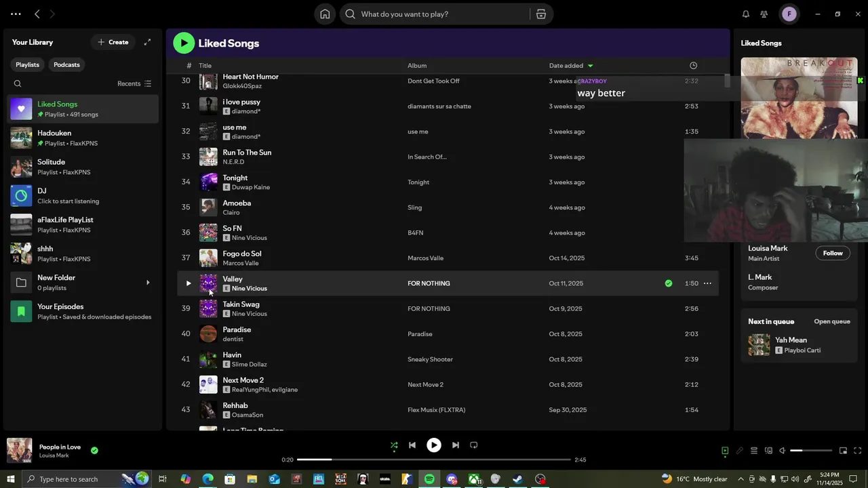
Task: Open Your Episodes
Action: [83, 312]
